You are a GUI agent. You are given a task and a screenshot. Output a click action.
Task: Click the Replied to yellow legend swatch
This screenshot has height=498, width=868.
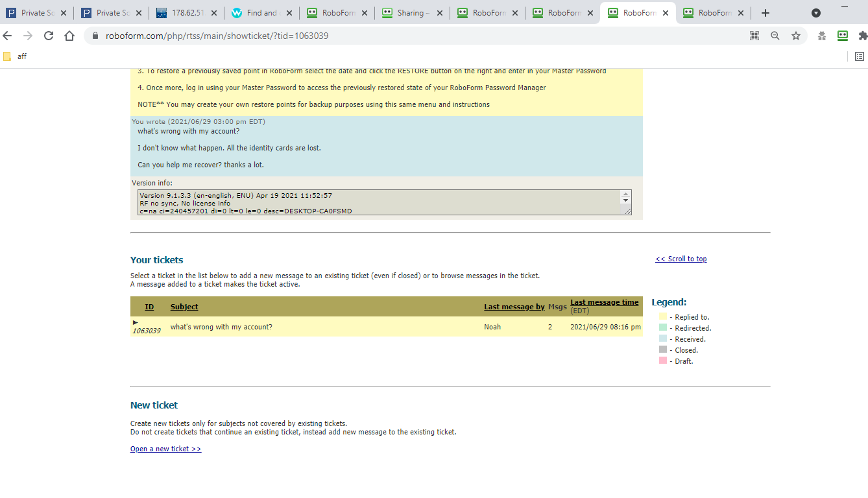(662, 317)
